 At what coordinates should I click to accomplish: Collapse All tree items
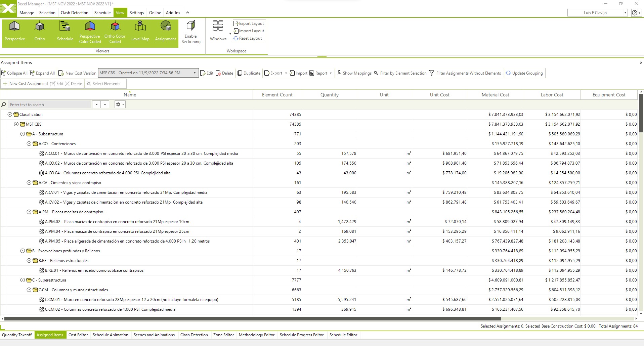tap(14, 73)
